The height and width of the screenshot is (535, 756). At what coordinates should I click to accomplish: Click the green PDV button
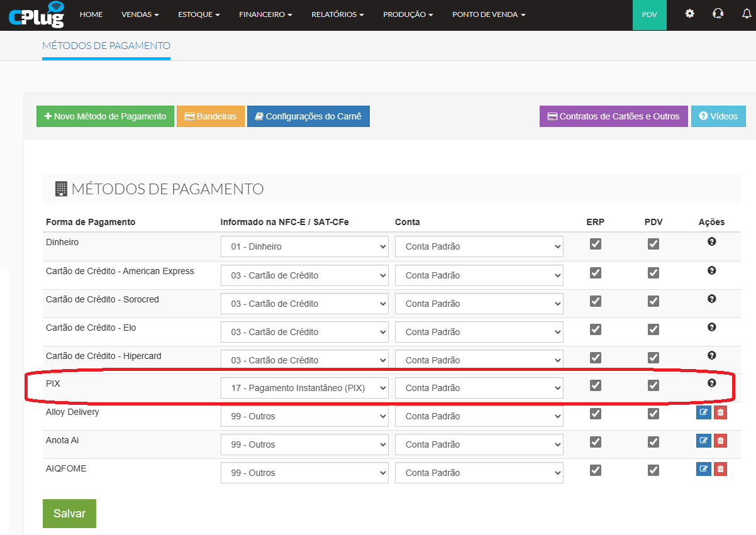tap(650, 14)
